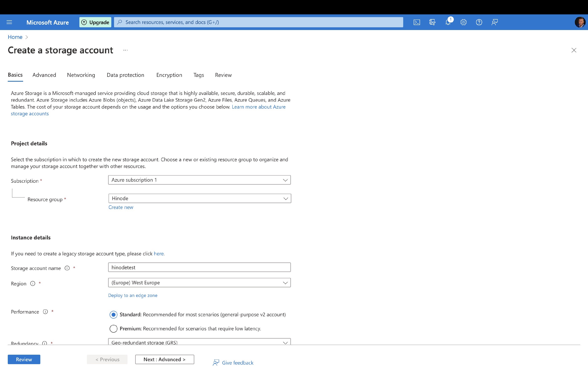Go to the Encryption tab

click(169, 75)
